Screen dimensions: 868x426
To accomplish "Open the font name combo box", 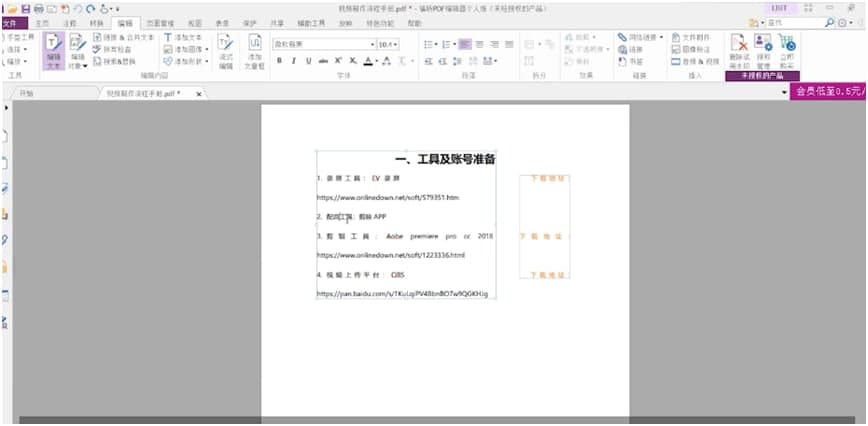I will point(324,44).
